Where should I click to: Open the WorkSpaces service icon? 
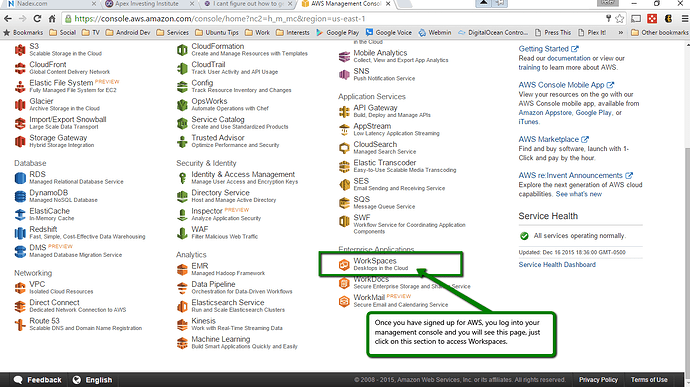point(344,265)
